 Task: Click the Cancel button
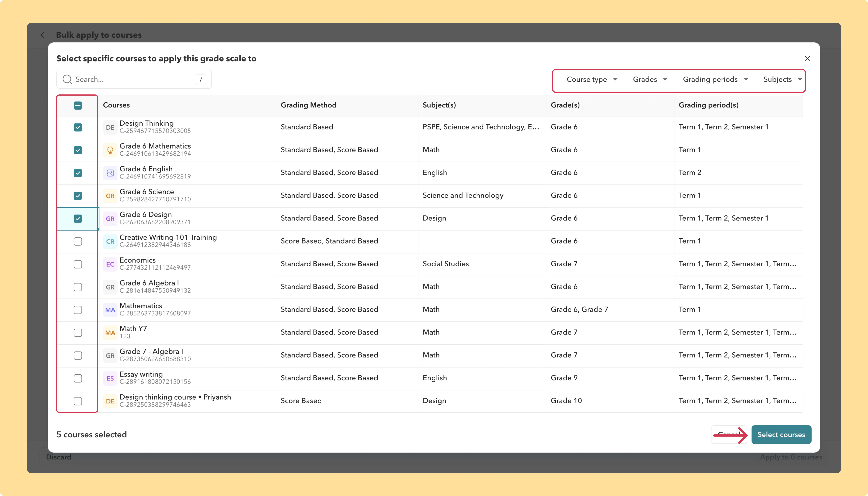[729, 435]
